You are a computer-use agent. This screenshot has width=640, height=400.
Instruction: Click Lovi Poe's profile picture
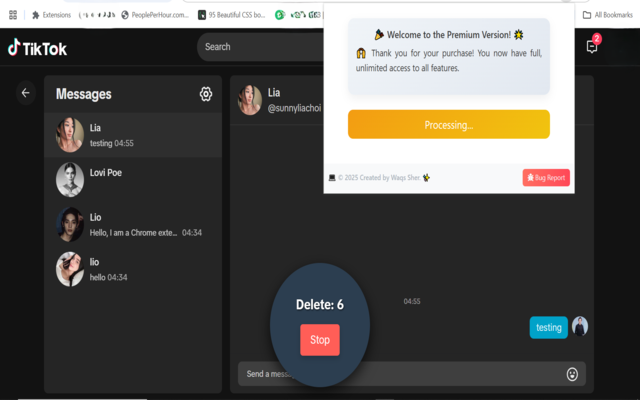click(70, 180)
